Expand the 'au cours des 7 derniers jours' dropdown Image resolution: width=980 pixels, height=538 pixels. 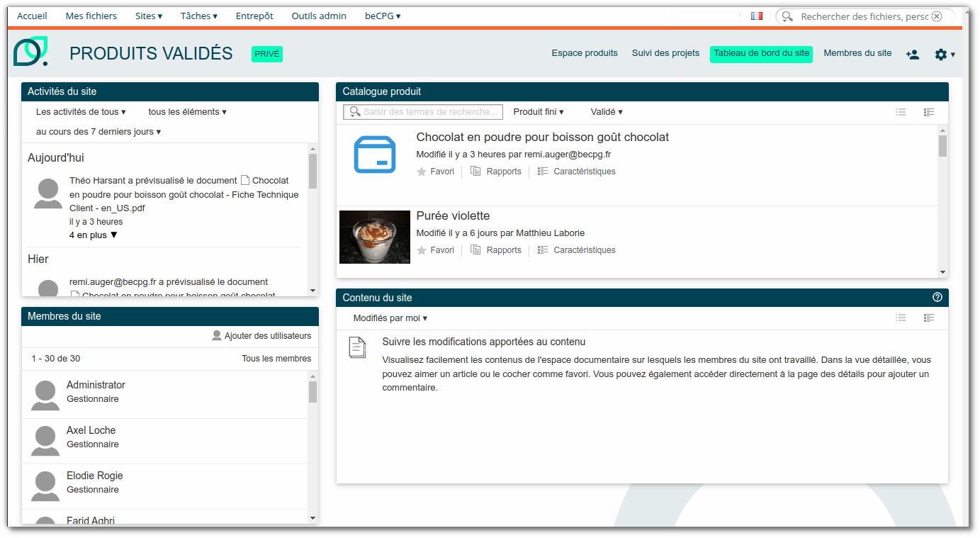click(x=98, y=131)
